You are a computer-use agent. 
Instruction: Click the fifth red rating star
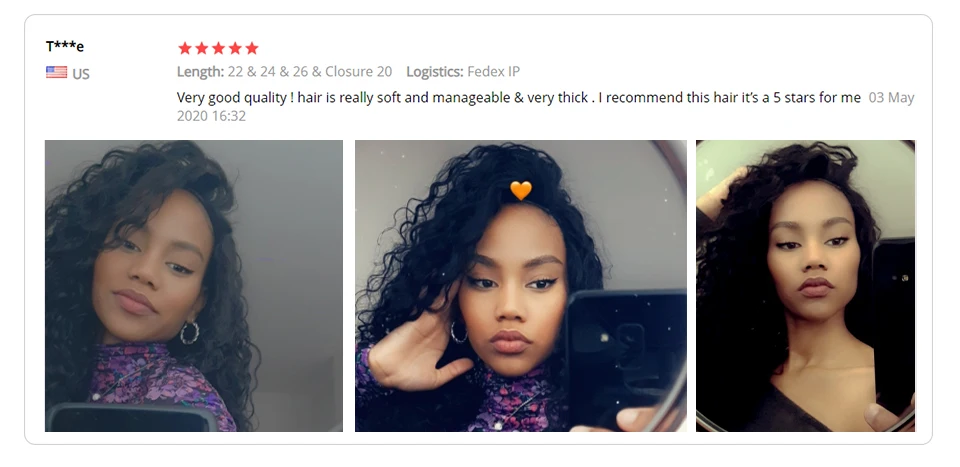pos(252,48)
